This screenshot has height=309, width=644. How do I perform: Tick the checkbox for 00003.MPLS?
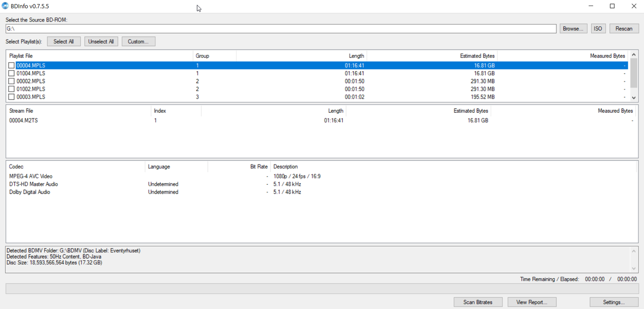12,97
